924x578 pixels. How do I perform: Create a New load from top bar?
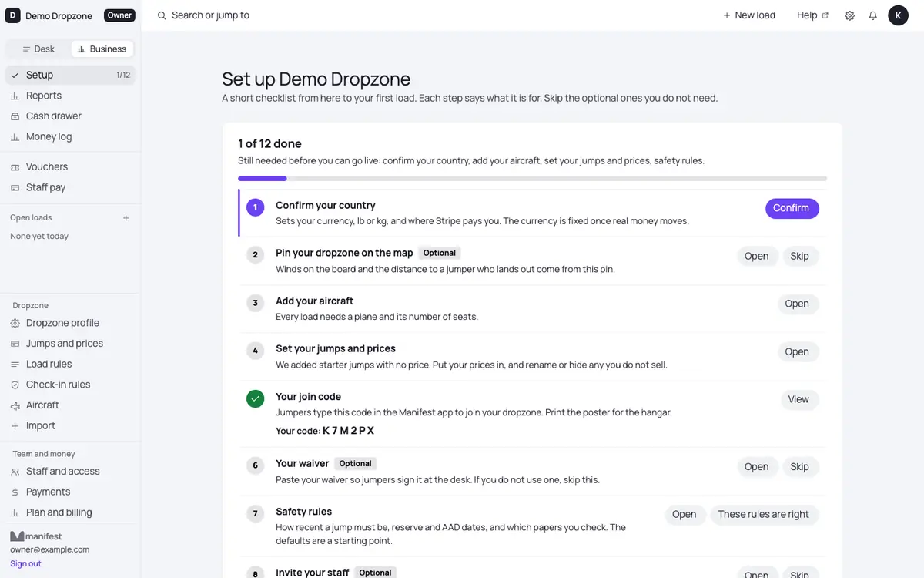749,15
